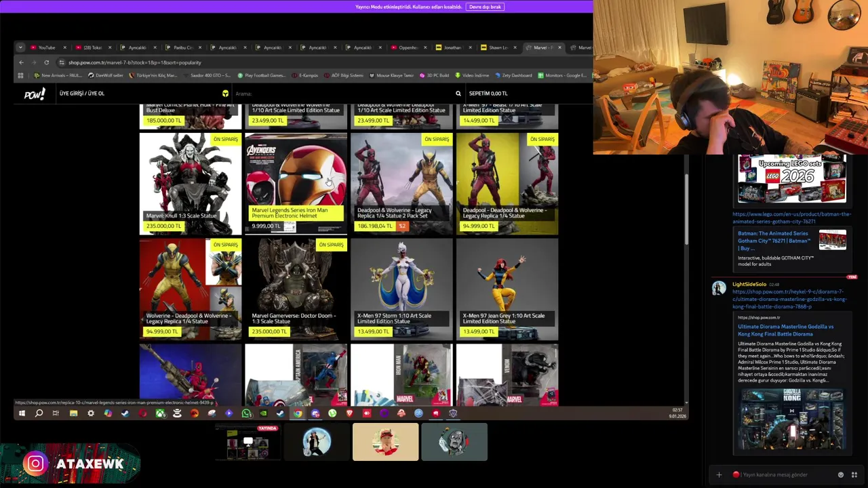Screen dimensions: 868x488
Task: Open Discord from the taskbar
Action: (315, 413)
